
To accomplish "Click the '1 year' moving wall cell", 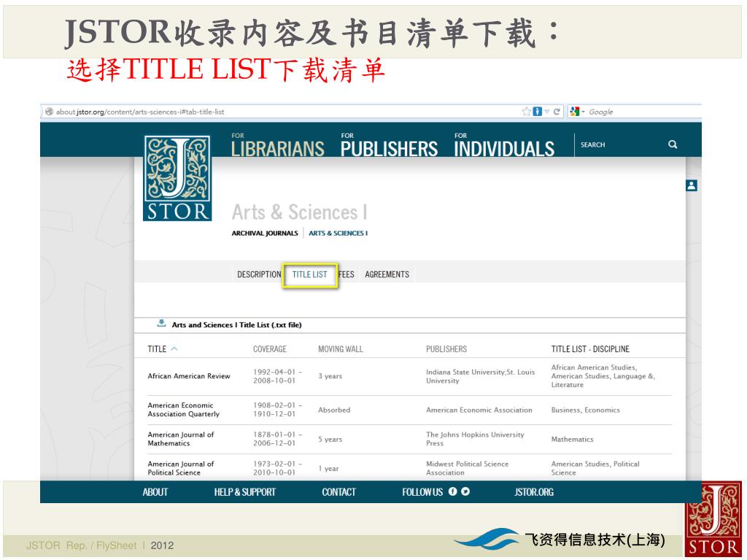I will tap(328, 469).
